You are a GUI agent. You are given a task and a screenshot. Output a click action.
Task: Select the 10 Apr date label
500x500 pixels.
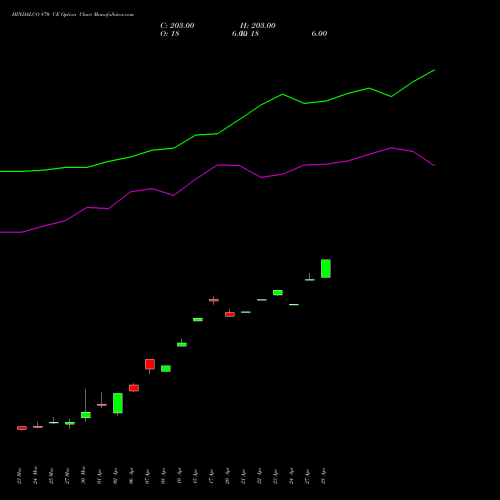pyautogui.click(x=180, y=477)
